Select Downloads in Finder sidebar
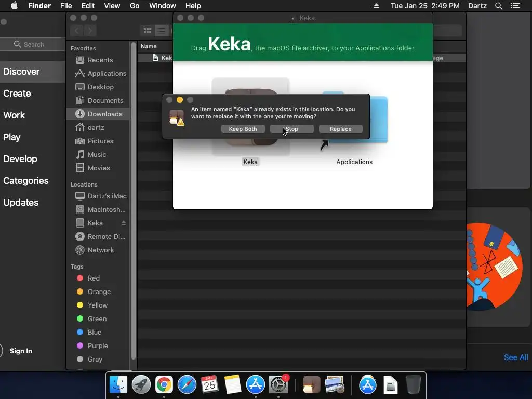Image resolution: width=532 pixels, height=399 pixels. (x=98, y=114)
